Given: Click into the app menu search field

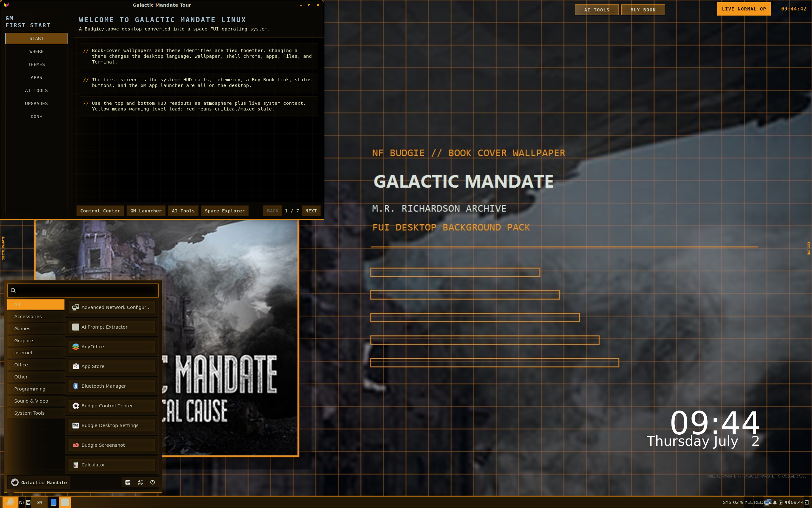Looking at the screenshot, I should [83, 290].
